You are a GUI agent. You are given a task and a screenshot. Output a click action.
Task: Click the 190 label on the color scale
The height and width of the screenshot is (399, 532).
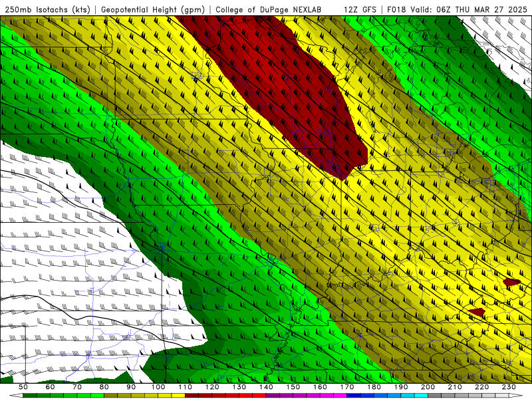[401, 387]
